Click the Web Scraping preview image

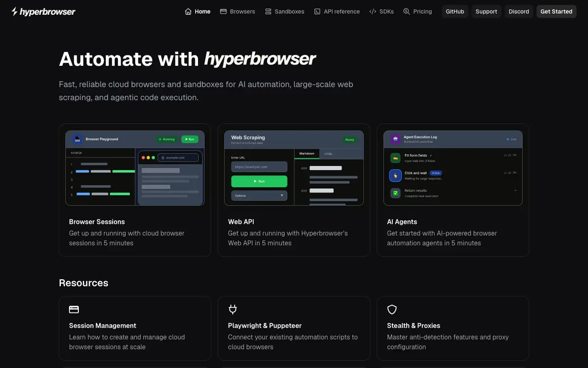pos(294,168)
